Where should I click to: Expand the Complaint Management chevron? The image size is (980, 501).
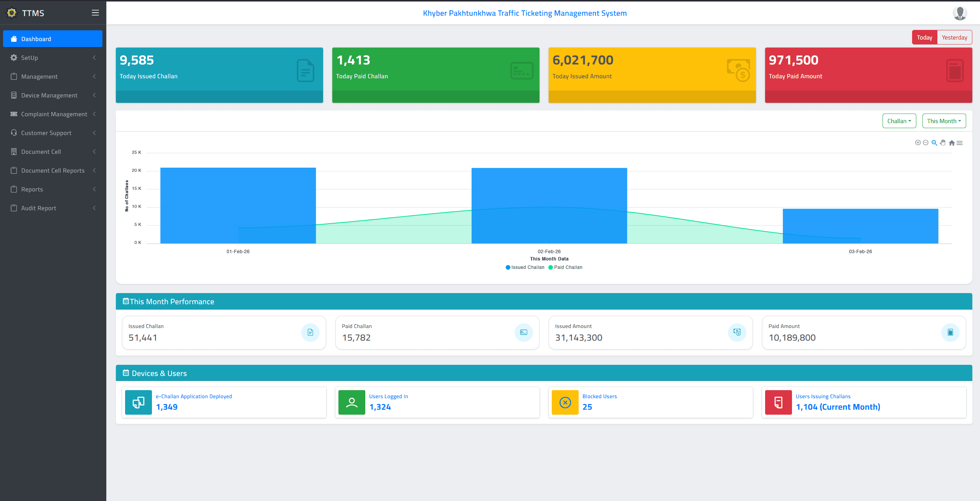[94, 114]
